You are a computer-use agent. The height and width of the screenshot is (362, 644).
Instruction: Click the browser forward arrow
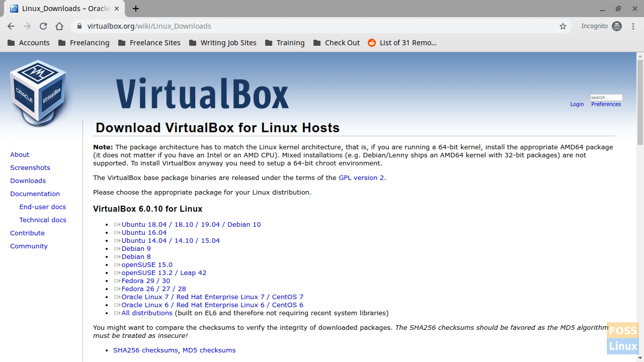click(x=27, y=26)
